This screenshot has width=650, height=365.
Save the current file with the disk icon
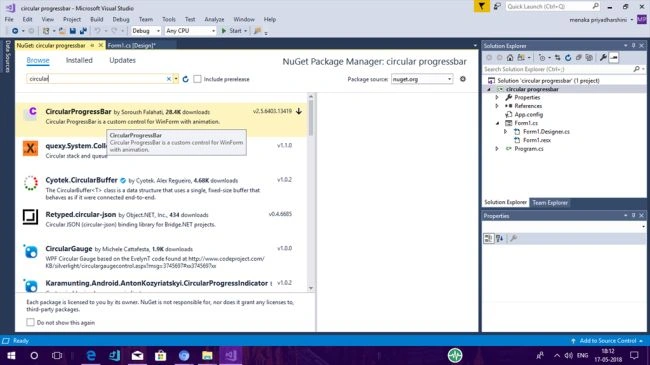tap(73, 31)
